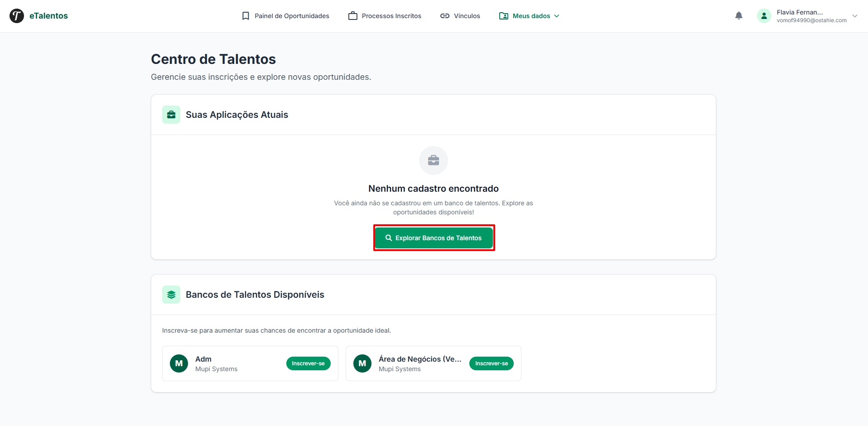Click the magnifying glass inside the green button

pyautogui.click(x=389, y=237)
